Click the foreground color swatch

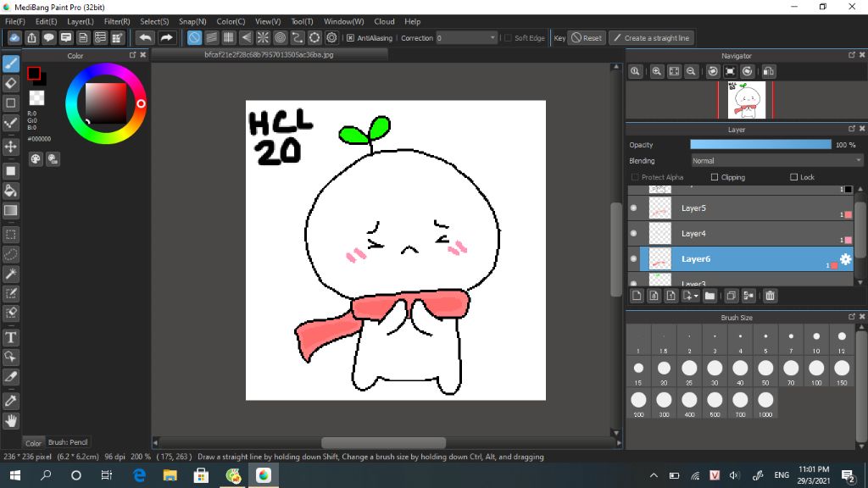(x=34, y=73)
